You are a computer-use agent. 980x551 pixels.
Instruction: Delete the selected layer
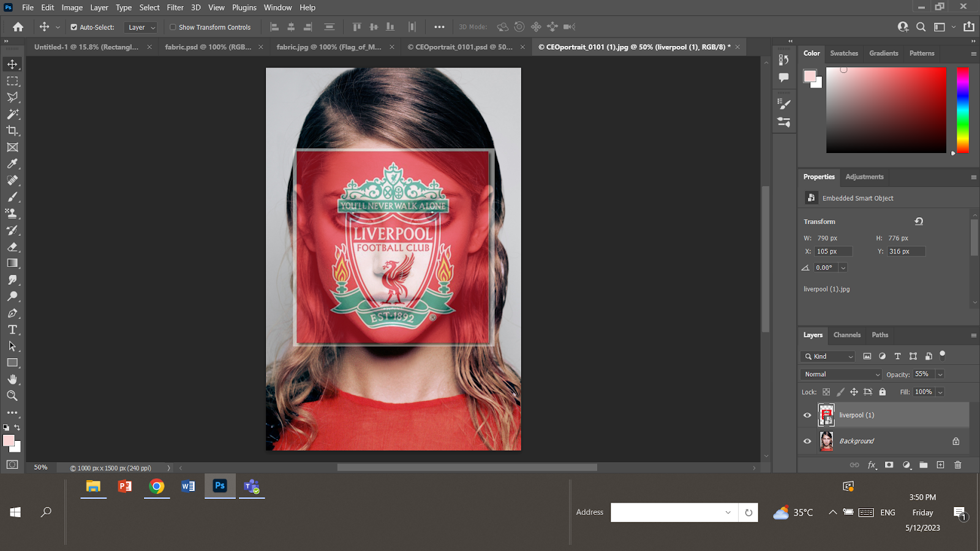click(958, 465)
